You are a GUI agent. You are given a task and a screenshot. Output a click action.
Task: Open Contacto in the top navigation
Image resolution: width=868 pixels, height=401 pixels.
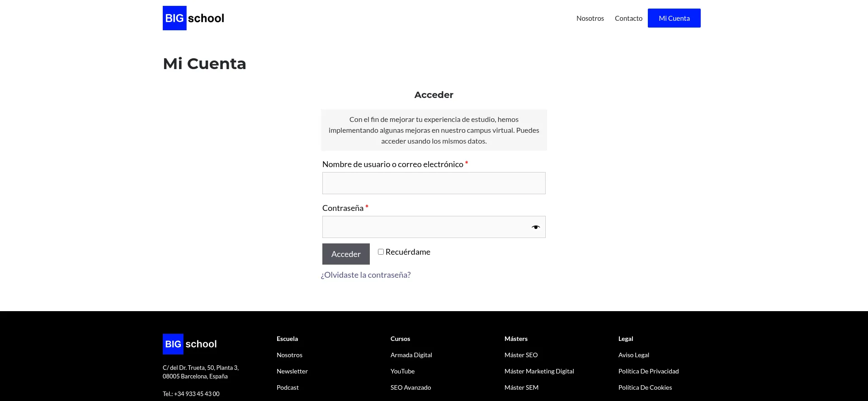click(x=628, y=19)
